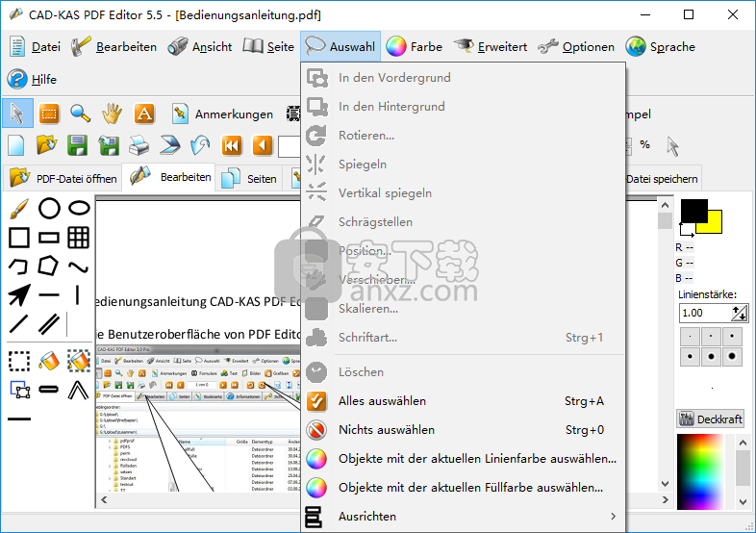Expand the Ausrichten submenu

pyautogui.click(x=463, y=517)
